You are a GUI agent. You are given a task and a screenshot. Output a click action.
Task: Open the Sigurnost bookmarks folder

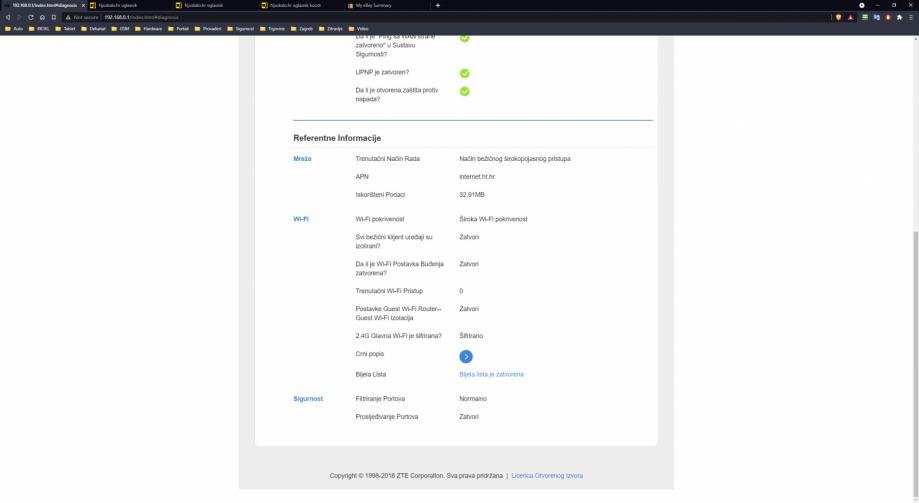coord(240,28)
